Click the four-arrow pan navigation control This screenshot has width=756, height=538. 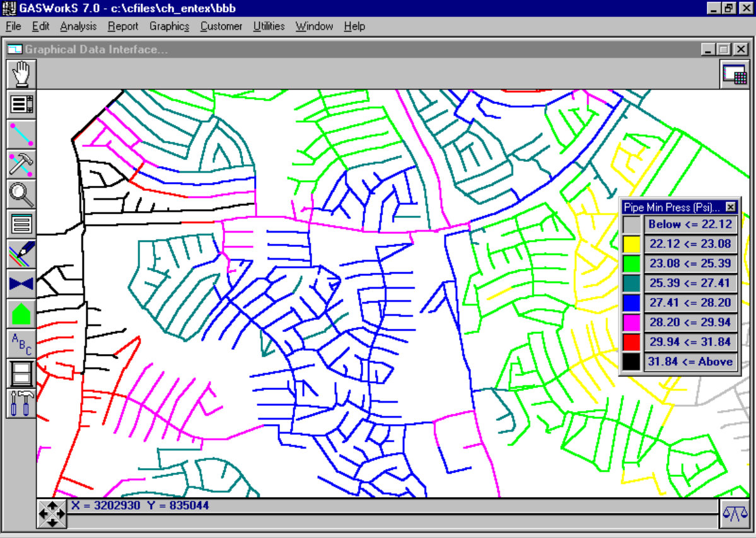(51, 513)
